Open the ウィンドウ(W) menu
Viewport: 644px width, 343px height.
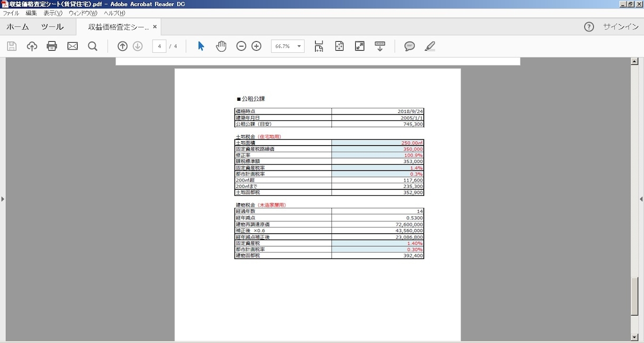83,13
